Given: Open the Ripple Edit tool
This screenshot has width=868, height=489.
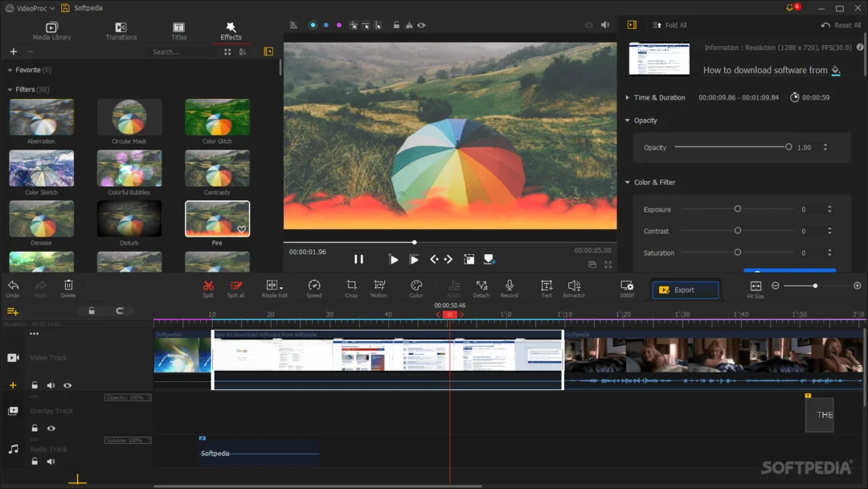Looking at the screenshot, I should click(275, 289).
